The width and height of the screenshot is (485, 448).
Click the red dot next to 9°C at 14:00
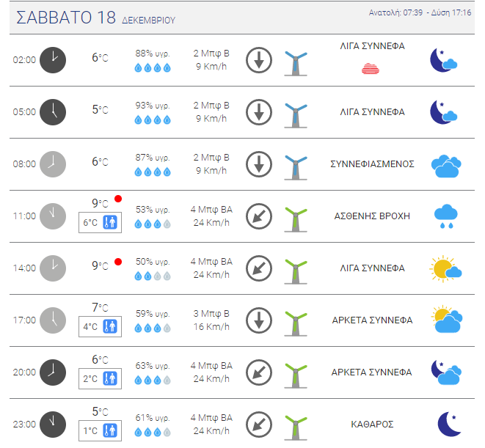(118, 262)
